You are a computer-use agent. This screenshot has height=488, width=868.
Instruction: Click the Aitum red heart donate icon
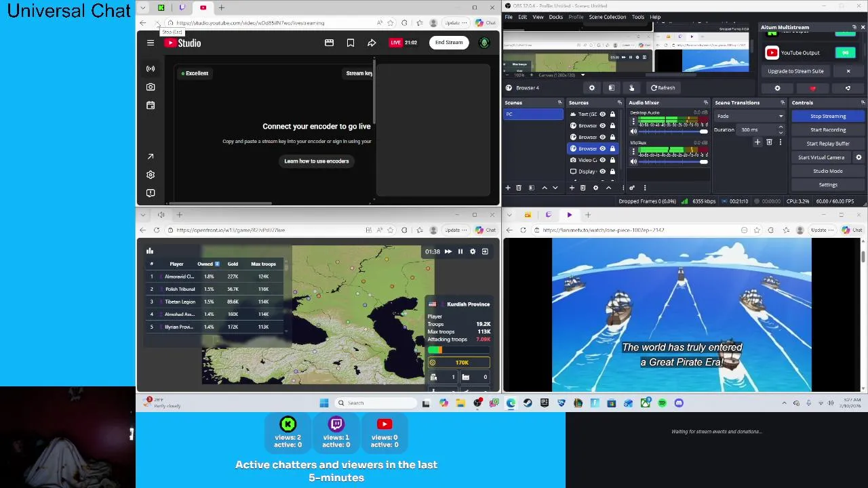[813, 88]
